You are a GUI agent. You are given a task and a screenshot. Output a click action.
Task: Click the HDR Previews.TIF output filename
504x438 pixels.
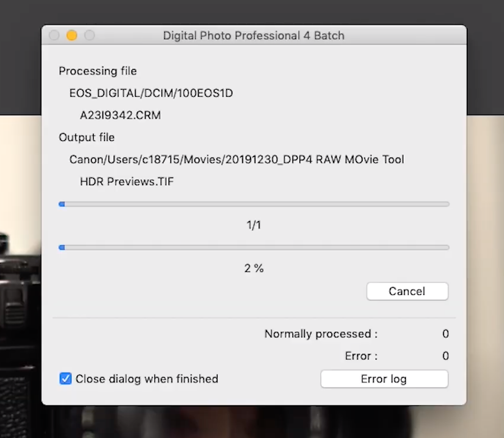[127, 182]
